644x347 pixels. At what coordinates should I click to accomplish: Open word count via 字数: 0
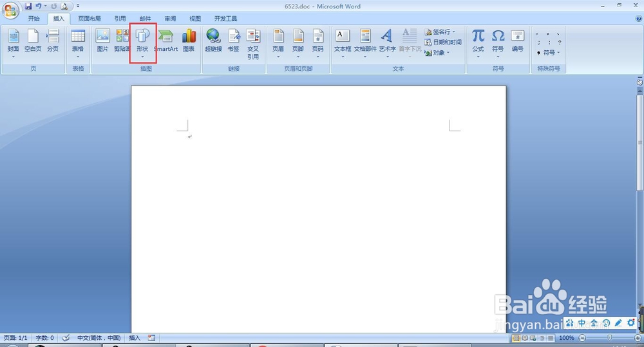[45, 337]
